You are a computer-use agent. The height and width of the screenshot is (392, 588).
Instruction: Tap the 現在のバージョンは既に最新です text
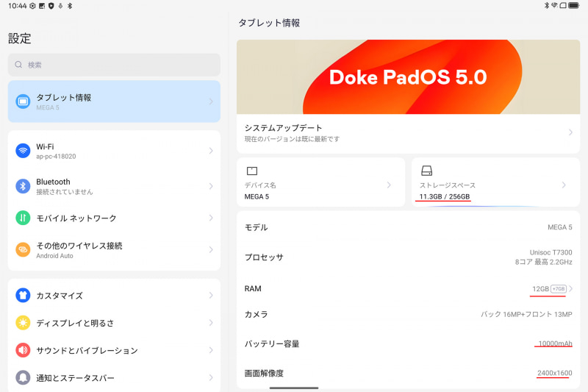[292, 139]
